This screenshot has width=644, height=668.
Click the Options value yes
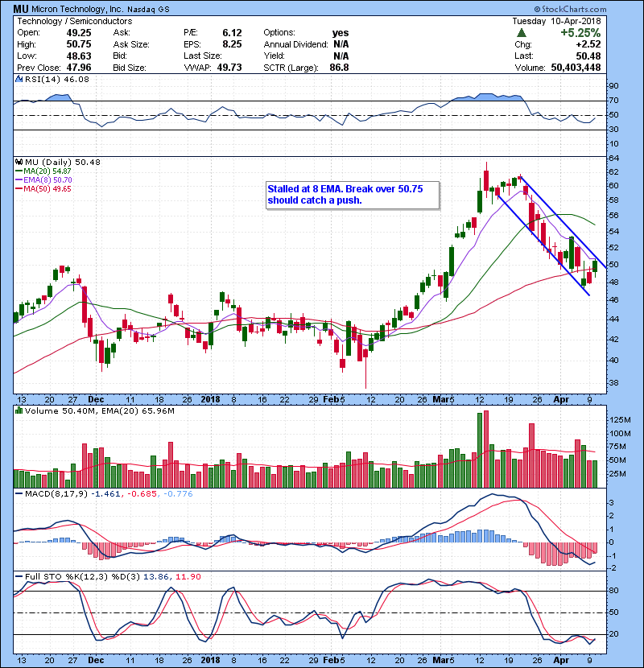tap(341, 33)
